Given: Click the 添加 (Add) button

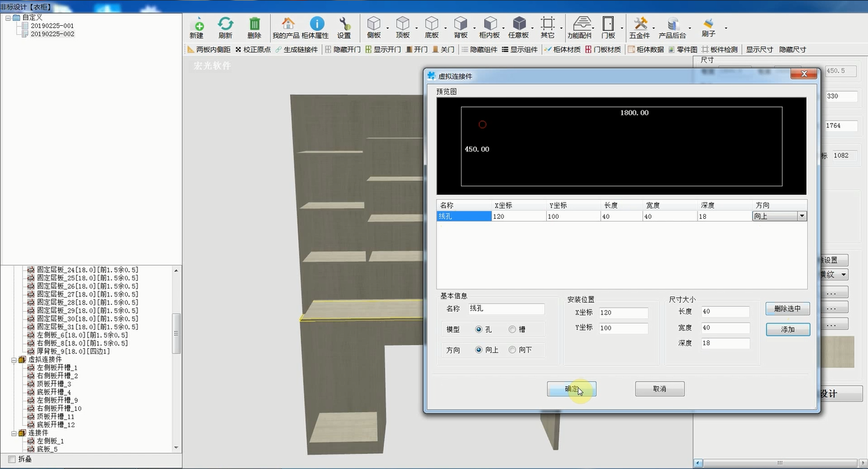Looking at the screenshot, I should pos(788,329).
